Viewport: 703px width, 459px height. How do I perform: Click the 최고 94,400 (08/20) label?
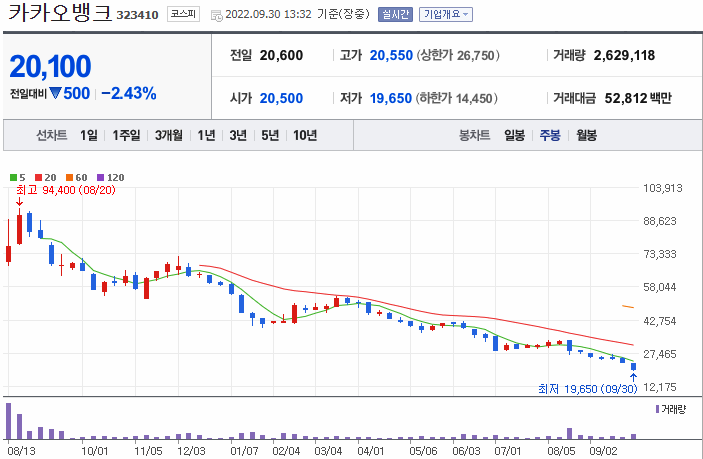[66, 190]
